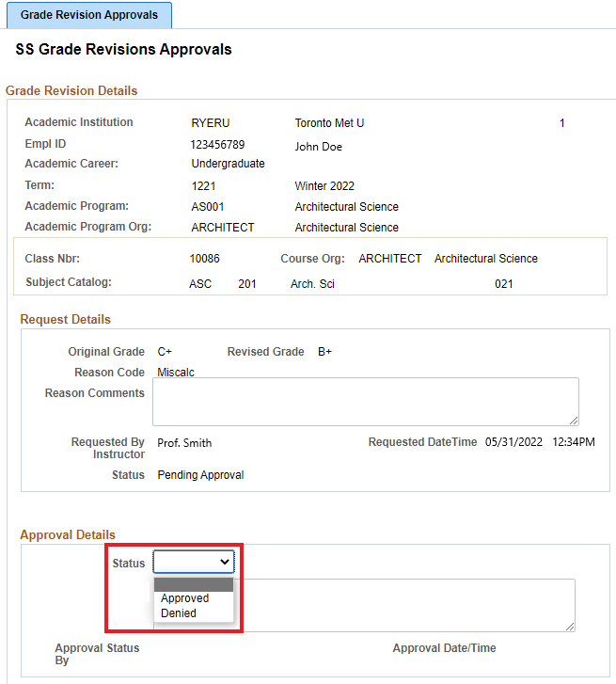Screen dimensions: 616x684
Task: Click the Revised Grade value B+
Action: pyautogui.click(x=324, y=352)
